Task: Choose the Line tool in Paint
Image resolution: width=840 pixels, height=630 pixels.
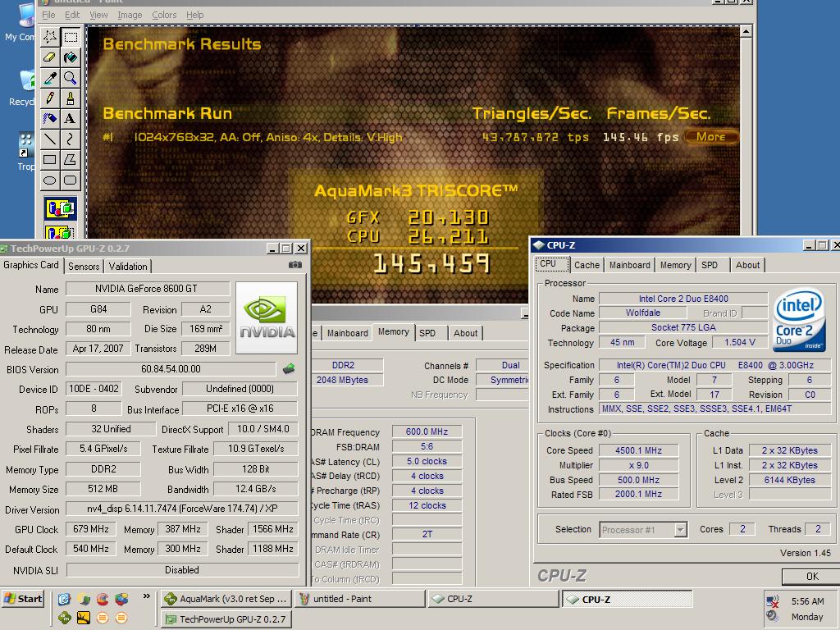Action: (x=50, y=139)
